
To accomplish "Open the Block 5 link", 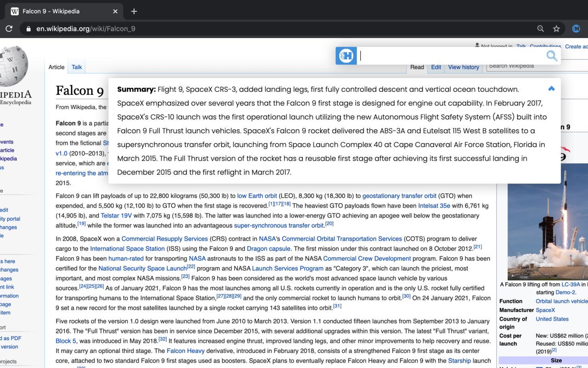I will [x=66, y=341].
